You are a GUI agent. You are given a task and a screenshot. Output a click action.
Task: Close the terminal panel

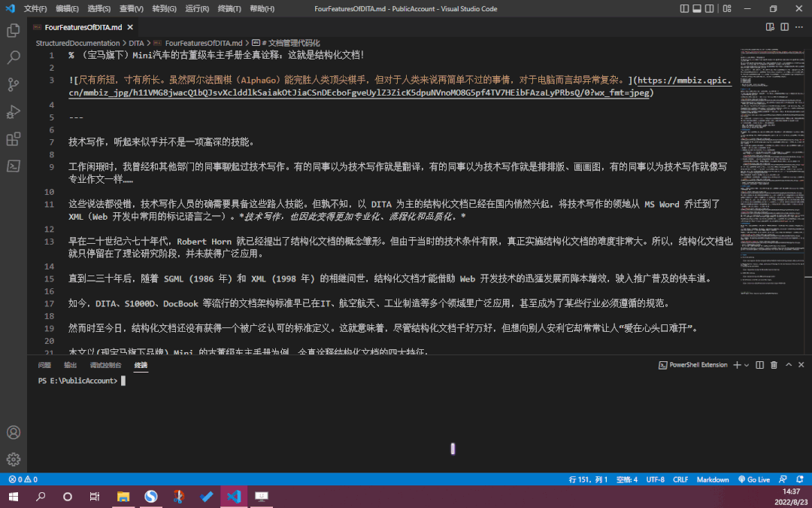point(801,365)
